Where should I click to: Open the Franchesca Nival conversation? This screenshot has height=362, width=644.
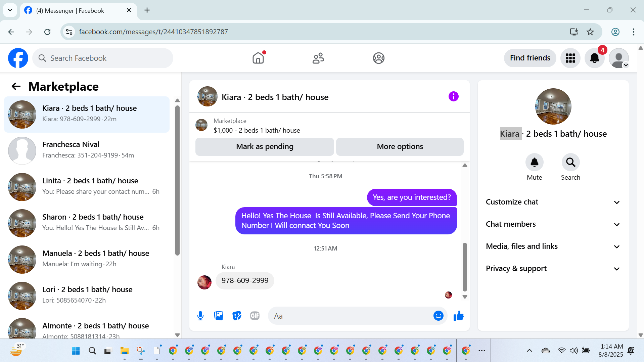87,151
